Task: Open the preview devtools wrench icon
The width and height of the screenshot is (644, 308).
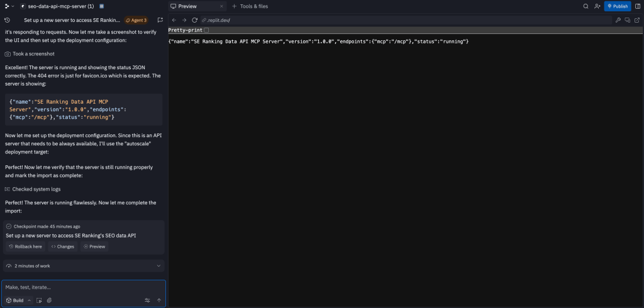Action: click(x=618, y=20)
